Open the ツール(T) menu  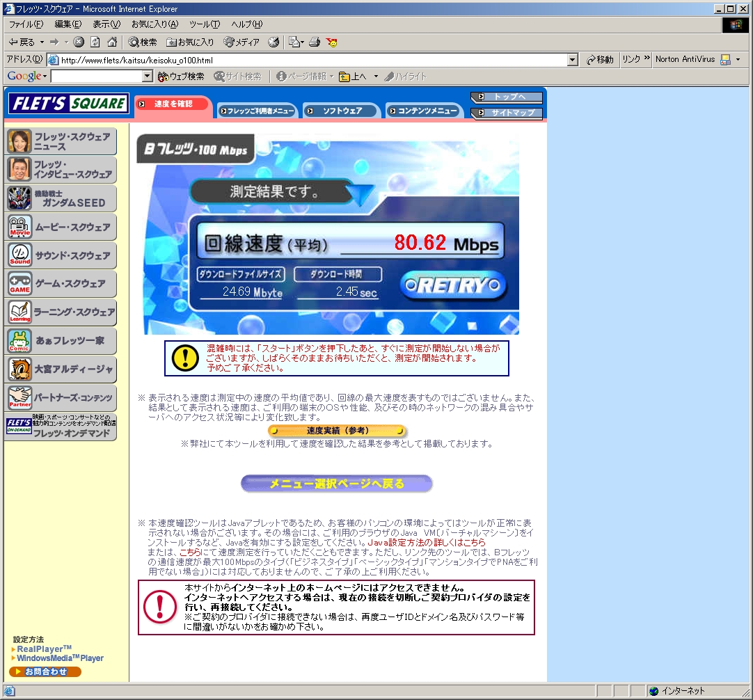point(205,24)
